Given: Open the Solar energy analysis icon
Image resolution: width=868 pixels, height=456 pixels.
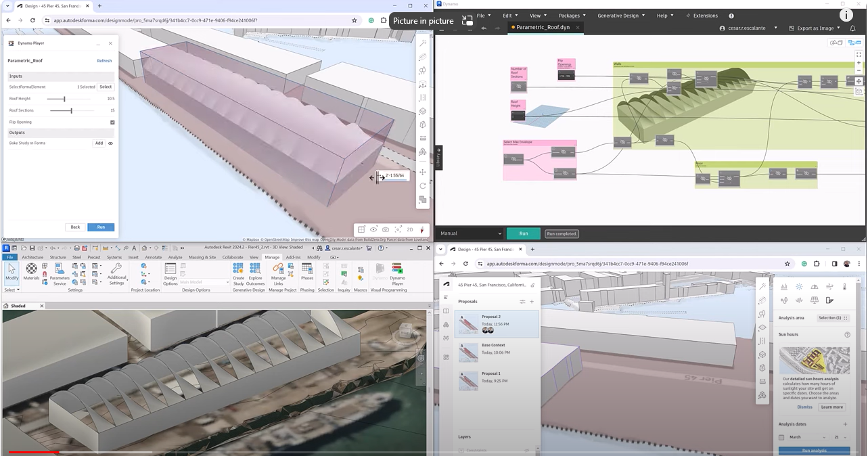Looking at the screenshot, I should coord(815,300).
